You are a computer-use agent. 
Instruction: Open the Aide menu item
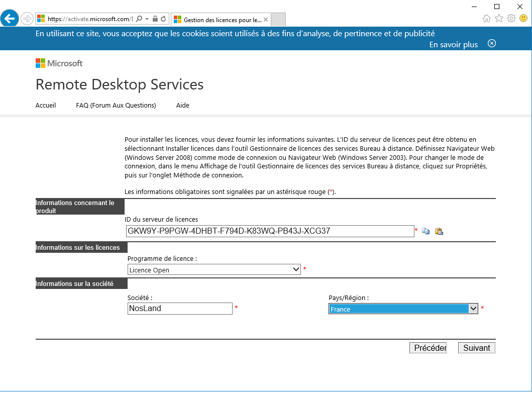(x=182, y=105)
